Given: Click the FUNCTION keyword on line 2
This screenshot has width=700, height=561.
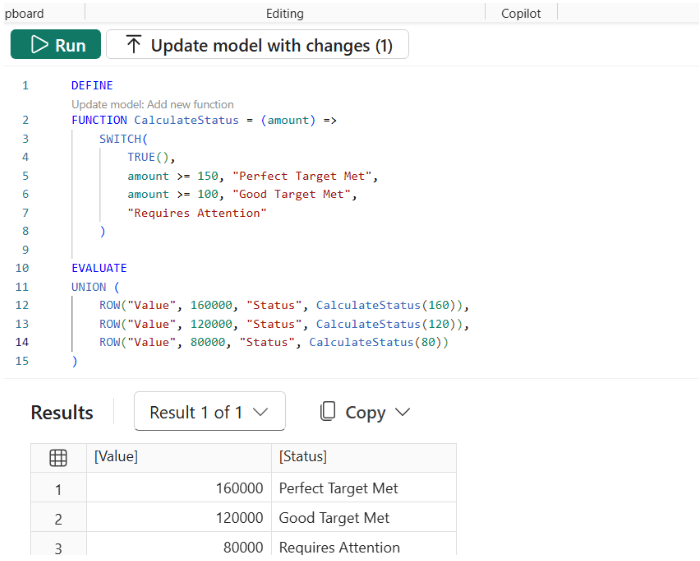Looking at the screenshot, I should pyautogui.click(x=99, y=120).
